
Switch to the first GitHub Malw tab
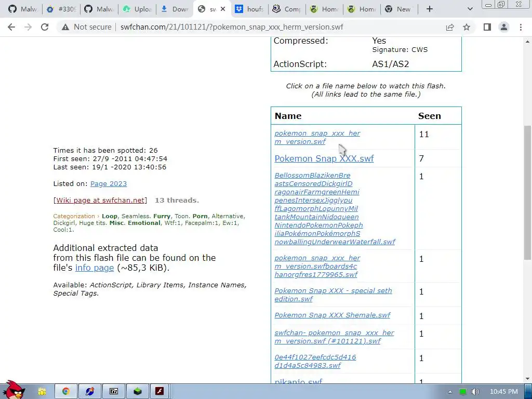pyautogui.click(x=23, y=9)
